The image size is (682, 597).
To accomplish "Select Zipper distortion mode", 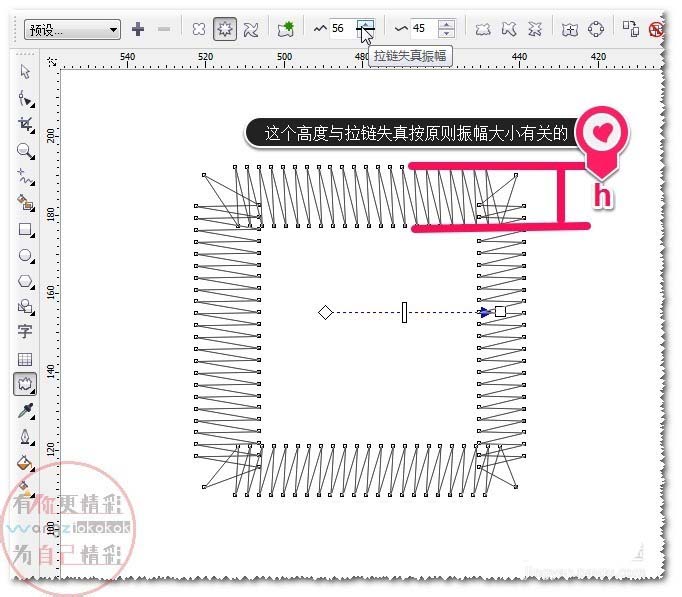I will (x=225, y=29).
